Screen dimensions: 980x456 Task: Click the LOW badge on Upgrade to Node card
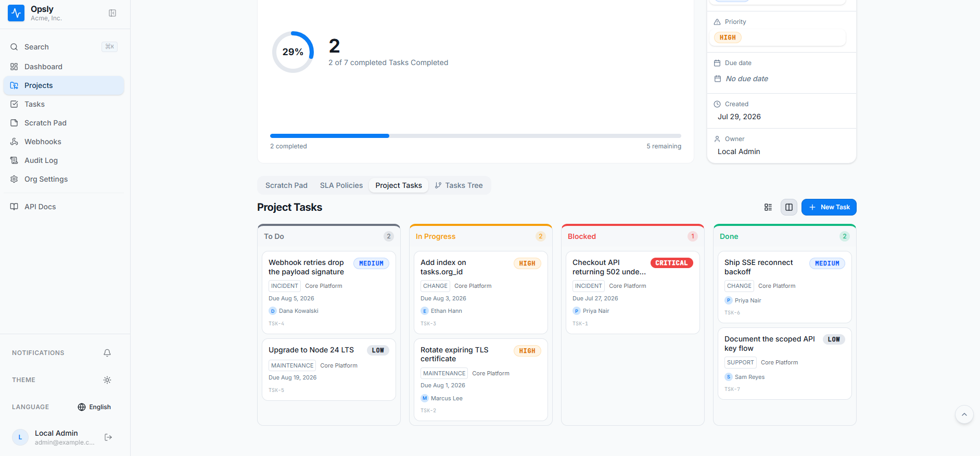click(378, 350)
